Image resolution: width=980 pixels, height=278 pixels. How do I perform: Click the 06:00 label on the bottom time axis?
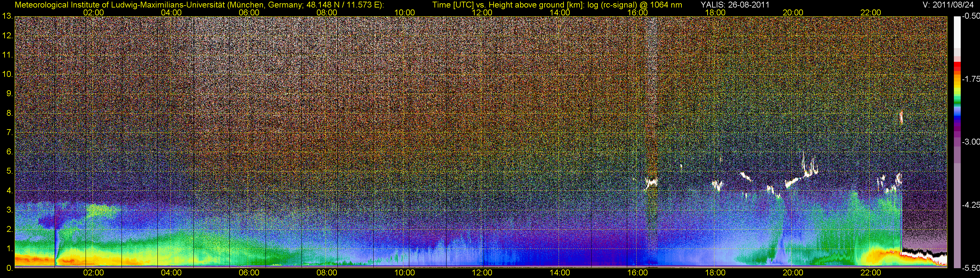(x=249, y=273)
